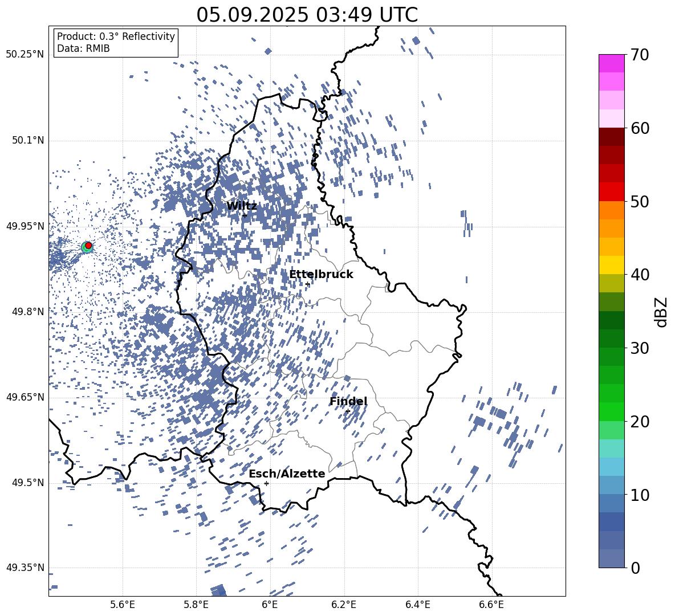This screenshot has height=616, width=675.
Task: Click the 6.6°E longitude label
Action: tap(491, 605)
